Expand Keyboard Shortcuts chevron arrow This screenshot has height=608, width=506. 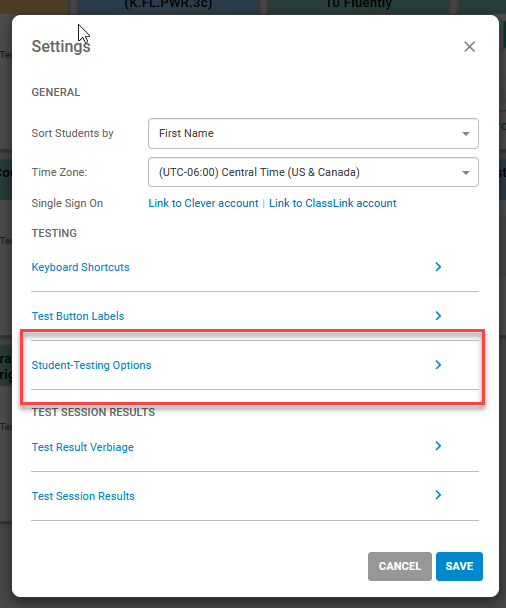click(x=438, y=267)
